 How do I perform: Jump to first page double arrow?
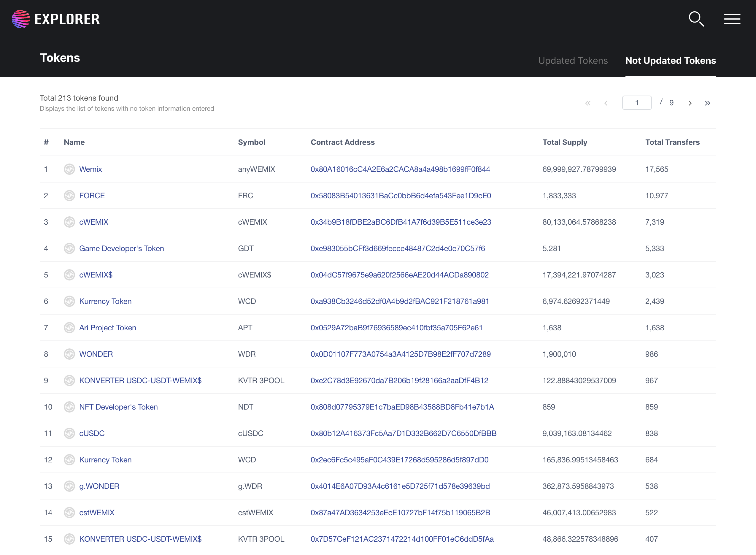[x=588, y=103]
